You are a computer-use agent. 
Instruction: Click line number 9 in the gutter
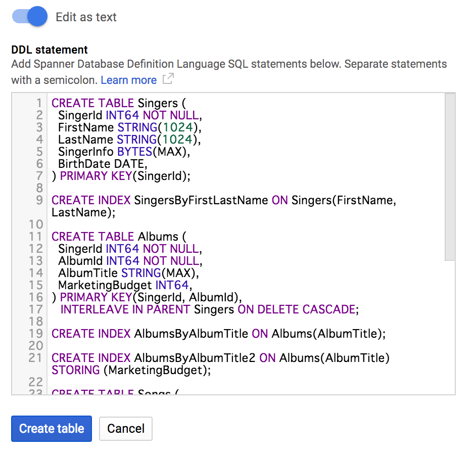click(39, 200)
